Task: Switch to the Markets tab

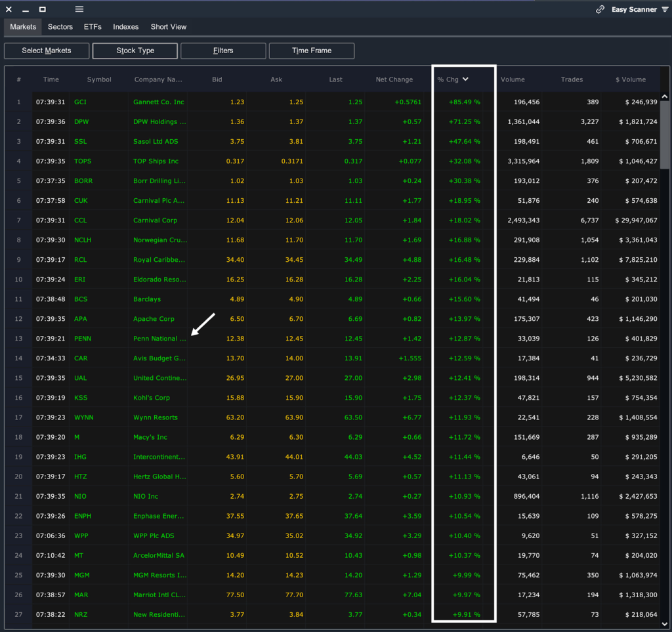Action: pyautogui.click(x=23, y=26)
